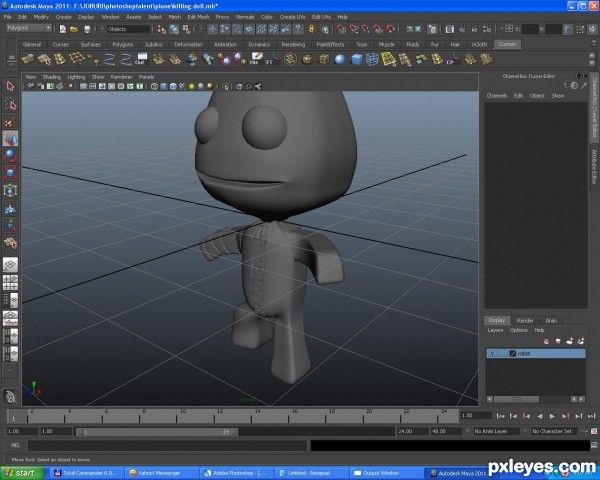The height and width of the screenshot is (480, 600).
Task: Click the padlock icon in status line
Action: pos(312,29)
